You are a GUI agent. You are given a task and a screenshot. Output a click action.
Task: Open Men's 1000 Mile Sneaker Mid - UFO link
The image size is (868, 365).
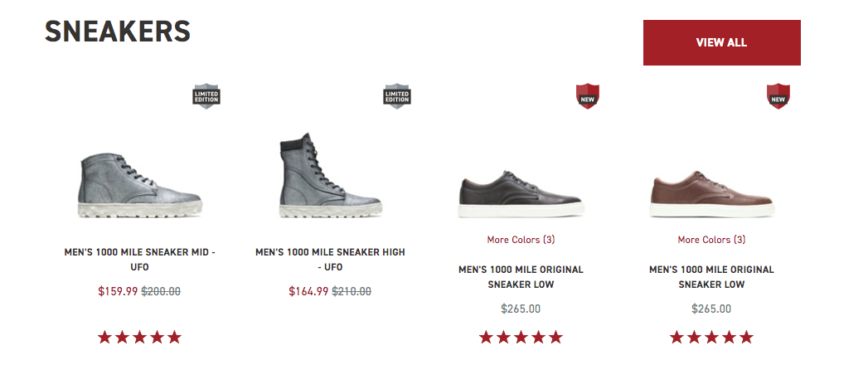point(140,259)
